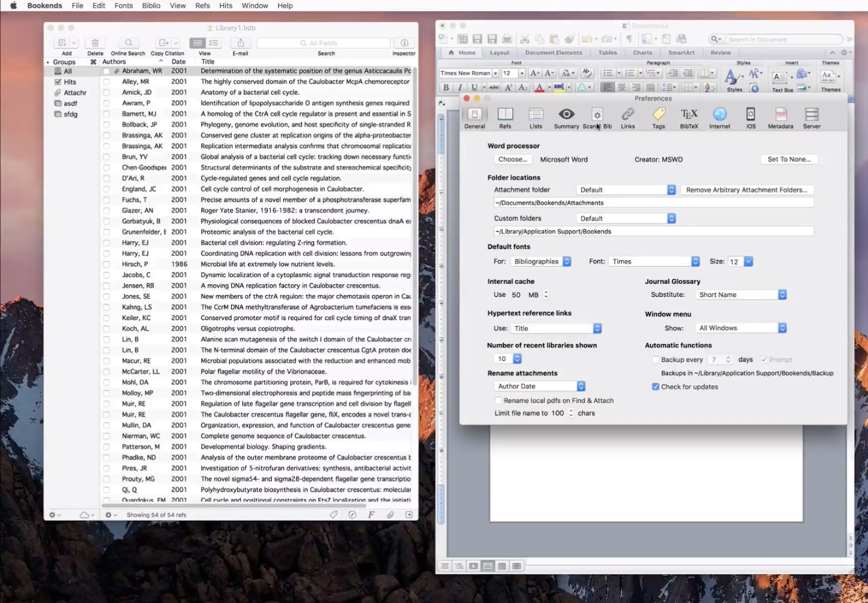Open the Links preferences pane

[x=627, y=118]
